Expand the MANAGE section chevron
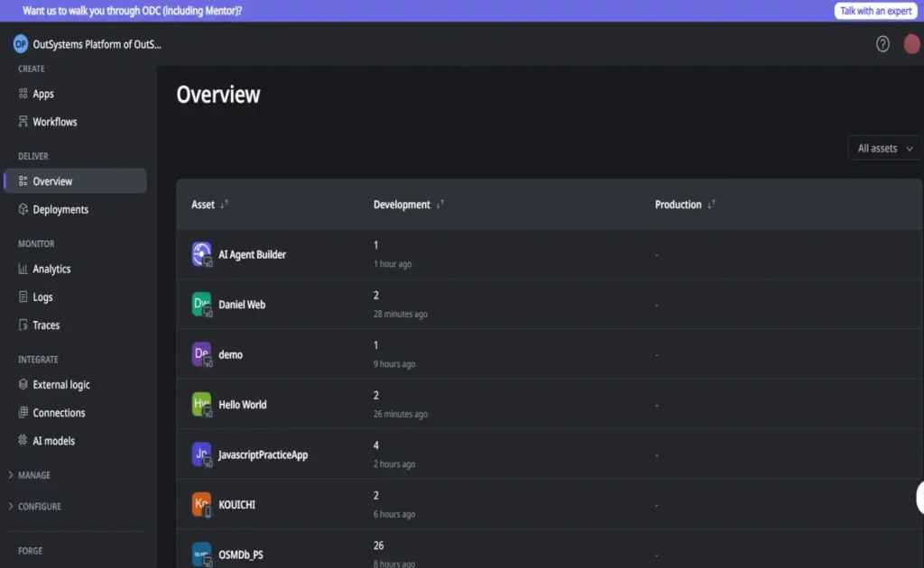Viewport: 924px width, 568px height. click(11, 475)
